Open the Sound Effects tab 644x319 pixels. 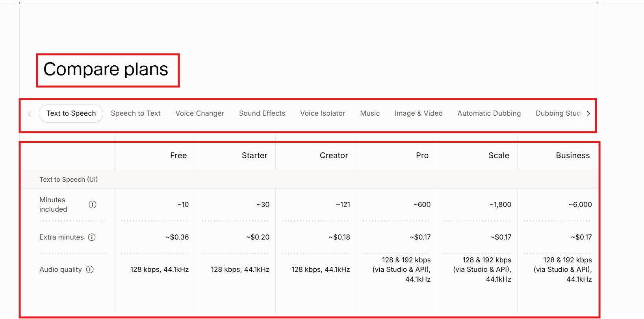point(262,113)
